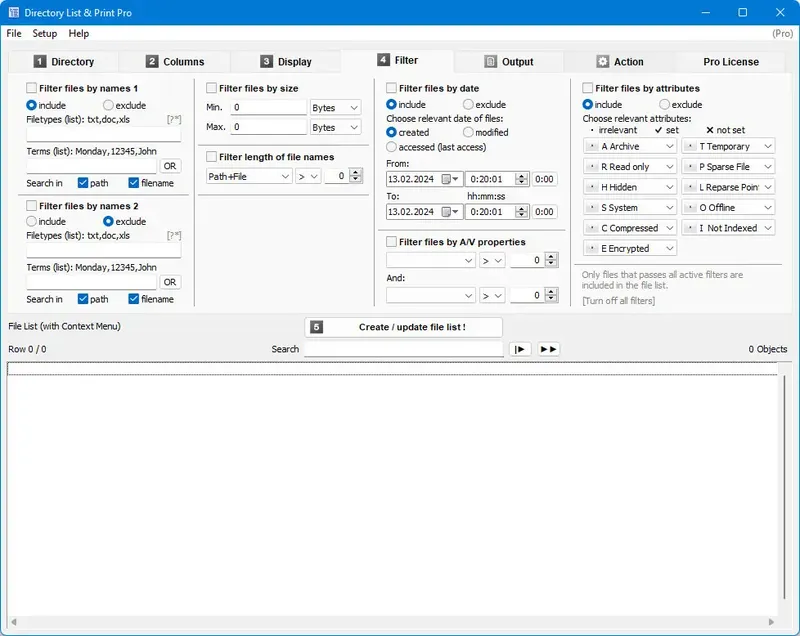The image size is (800, 636).
Task: Select exclude radio for names 1
Action: point(108,105)
